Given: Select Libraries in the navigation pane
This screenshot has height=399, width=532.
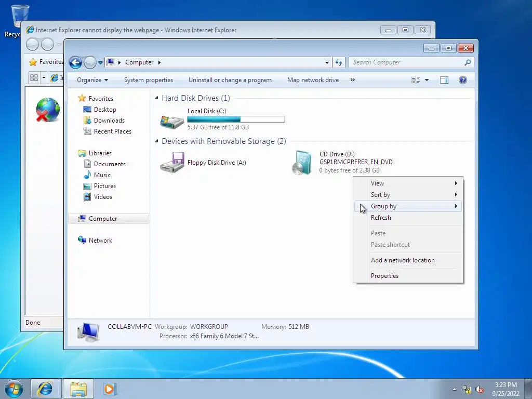Looking at the screenshot, I should pos(100,153).
